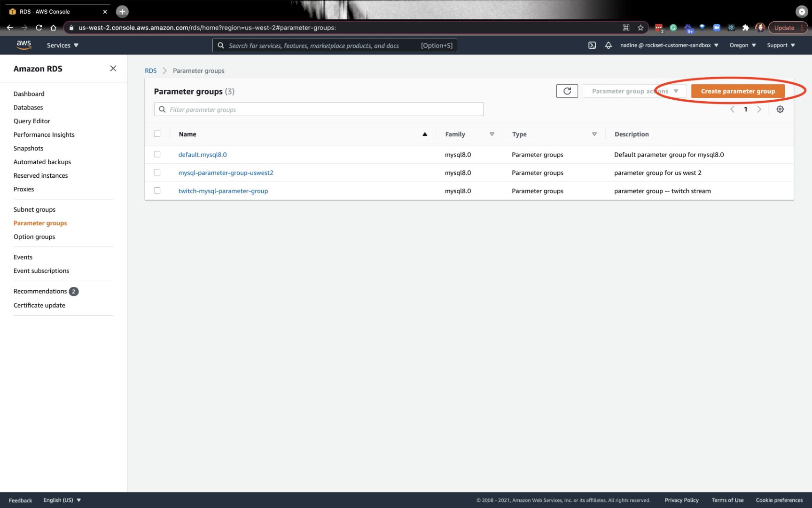Bookmark this page with the star

click(640, 28)
